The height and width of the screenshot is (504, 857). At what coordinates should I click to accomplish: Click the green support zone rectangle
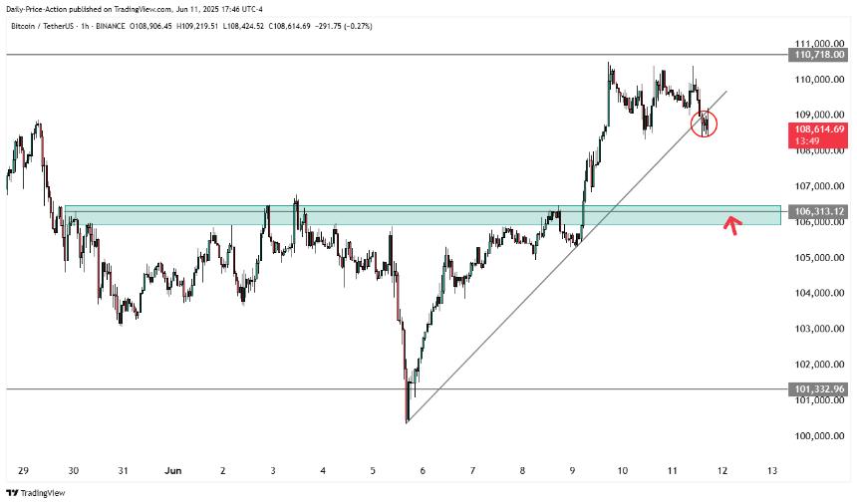pyautogui.click(x=423, y=215)
